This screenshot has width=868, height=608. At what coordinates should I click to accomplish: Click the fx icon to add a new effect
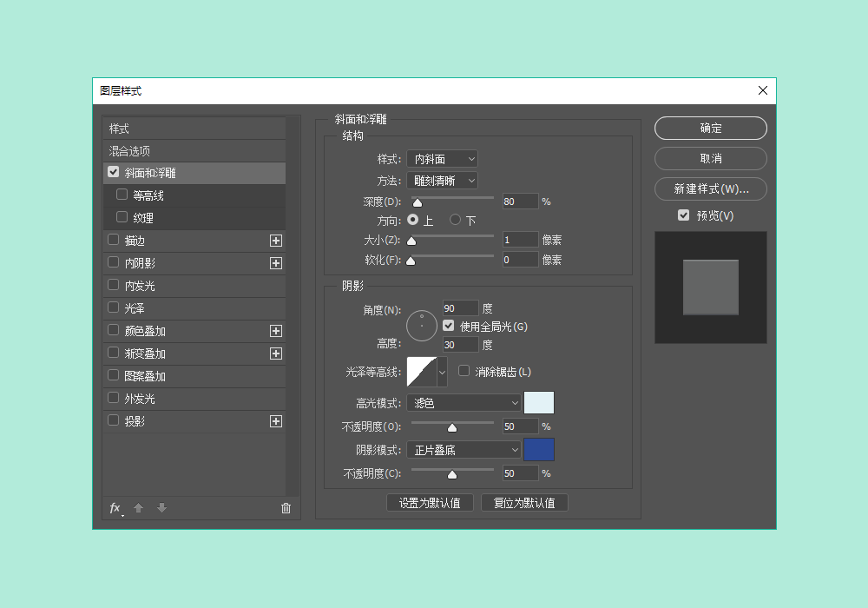[x=114, y=508]
